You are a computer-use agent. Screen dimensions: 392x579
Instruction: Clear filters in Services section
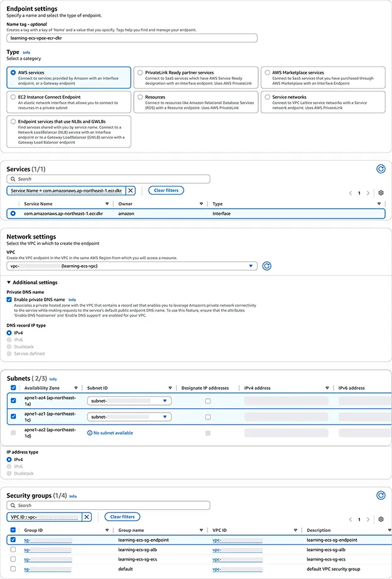(166, 190)
